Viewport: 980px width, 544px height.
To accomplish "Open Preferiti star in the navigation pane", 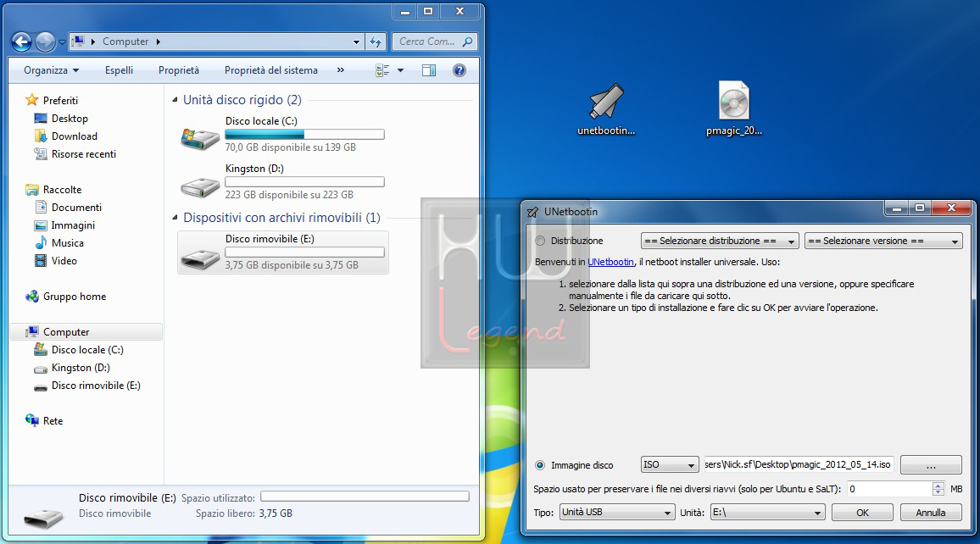I will pyautogui.click(x=32, y=100).
